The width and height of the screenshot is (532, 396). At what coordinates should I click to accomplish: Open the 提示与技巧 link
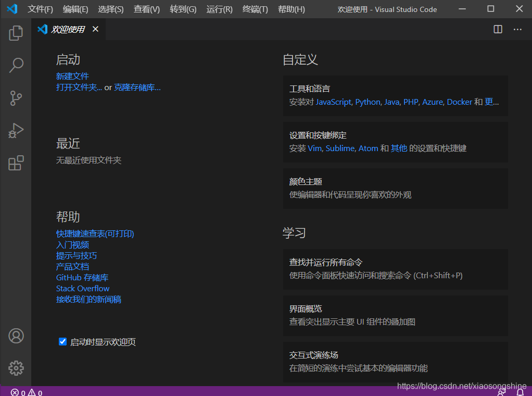[77, 255]
